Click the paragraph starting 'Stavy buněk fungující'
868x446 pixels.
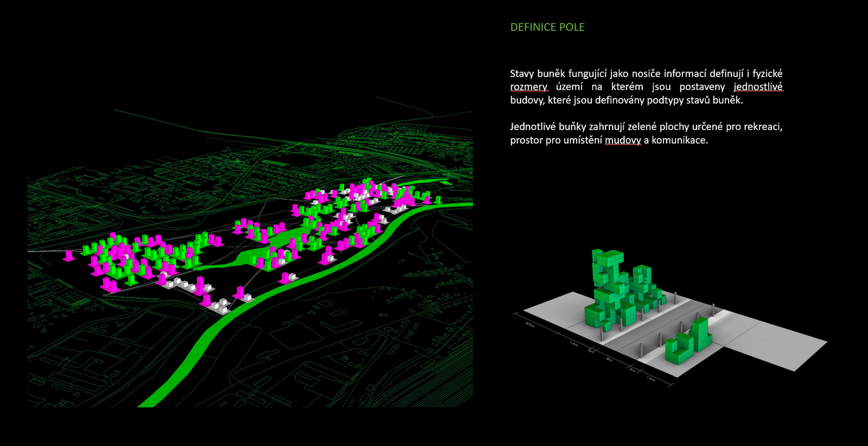[646, 87]
